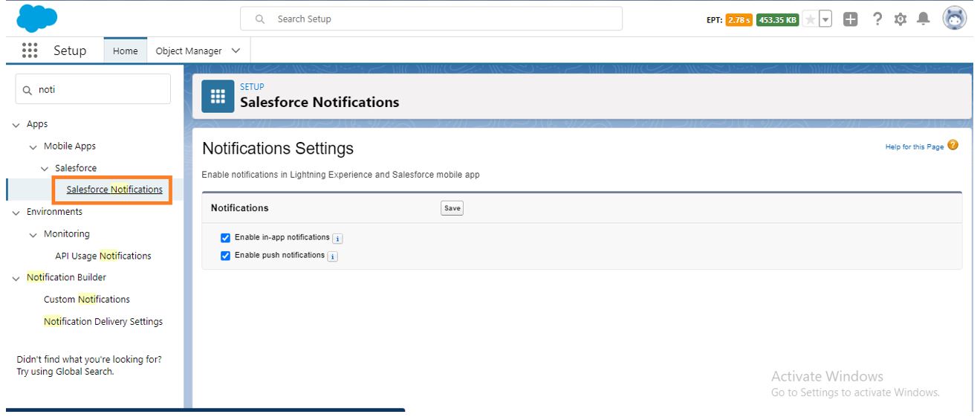Open the notifications bell icon
Viewport: 980px width, 420px height.
(924, 19)
